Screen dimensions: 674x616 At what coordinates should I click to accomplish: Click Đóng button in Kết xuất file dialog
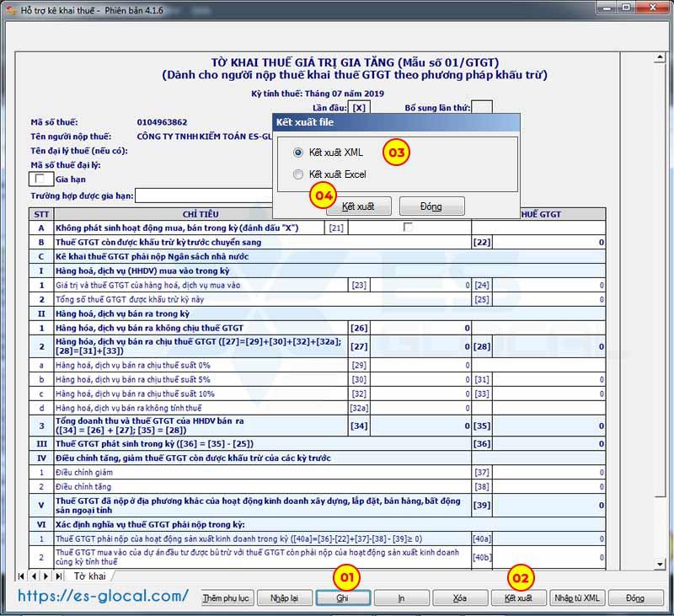click(x=431, y=206)
